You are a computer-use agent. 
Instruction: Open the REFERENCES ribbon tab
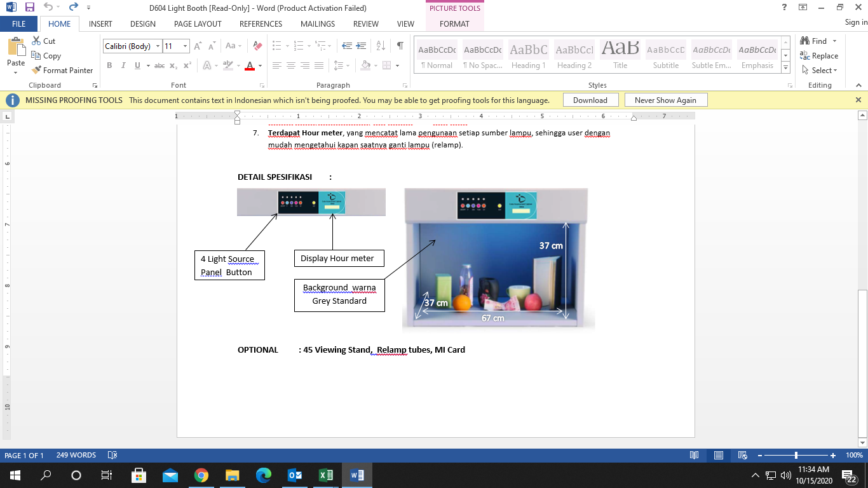pos(261,24)
